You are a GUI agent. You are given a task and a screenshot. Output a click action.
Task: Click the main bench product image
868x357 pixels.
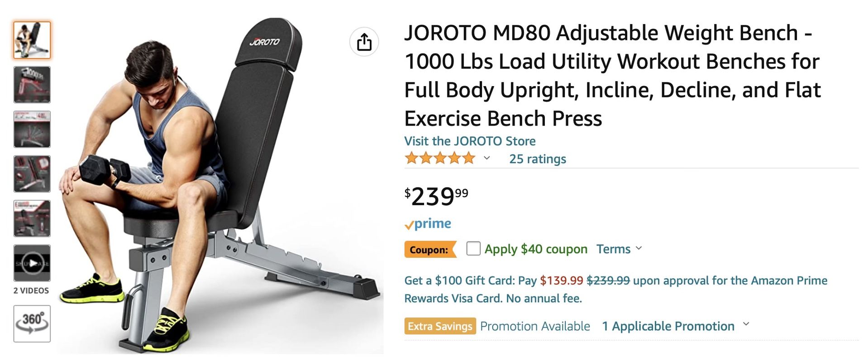pos(220,186)
